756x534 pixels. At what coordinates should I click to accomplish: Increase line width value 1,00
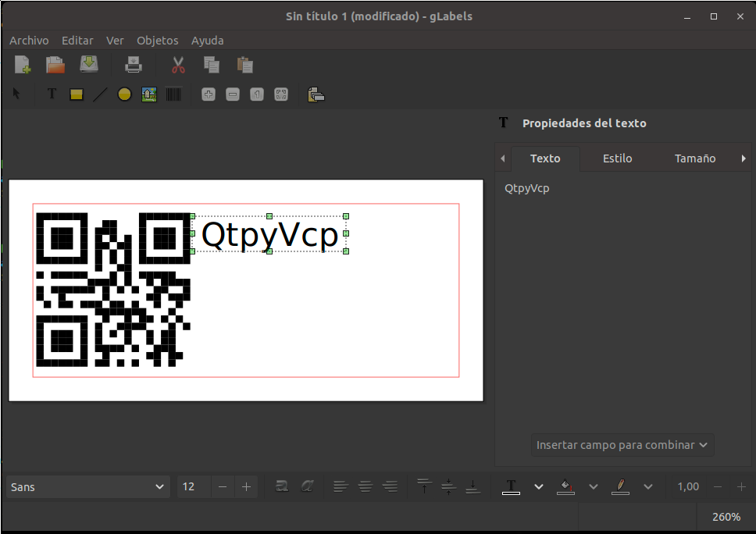741,487
